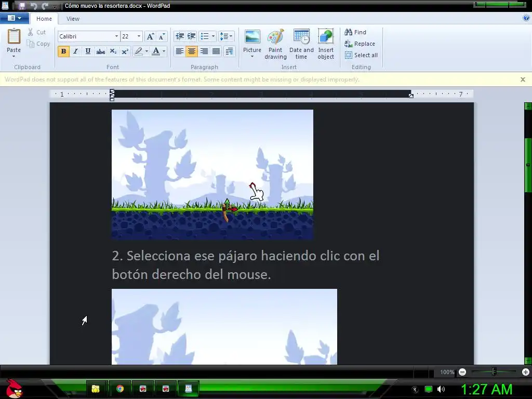The image size is (532, 399).
Task: Toggle Superscript formatting
Action: [x=125, y=51]
